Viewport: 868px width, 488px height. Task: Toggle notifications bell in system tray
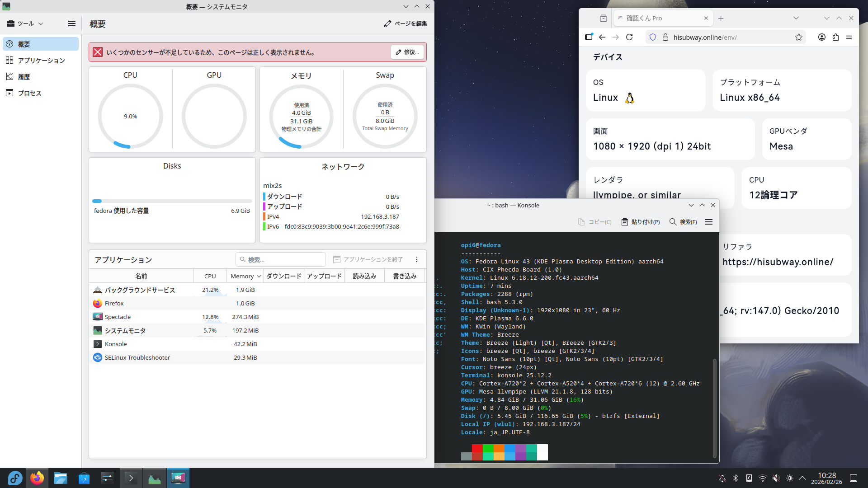click(x=722, y=478)
